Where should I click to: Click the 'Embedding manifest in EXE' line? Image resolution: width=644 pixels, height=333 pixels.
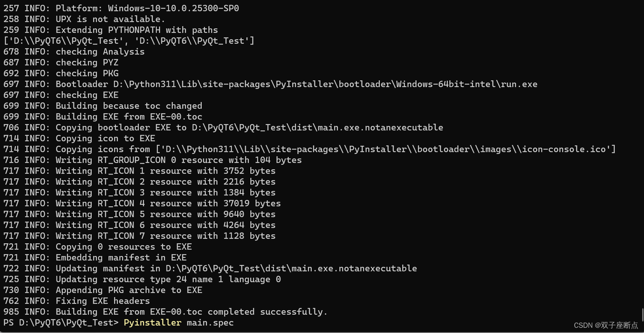(95, 258)
